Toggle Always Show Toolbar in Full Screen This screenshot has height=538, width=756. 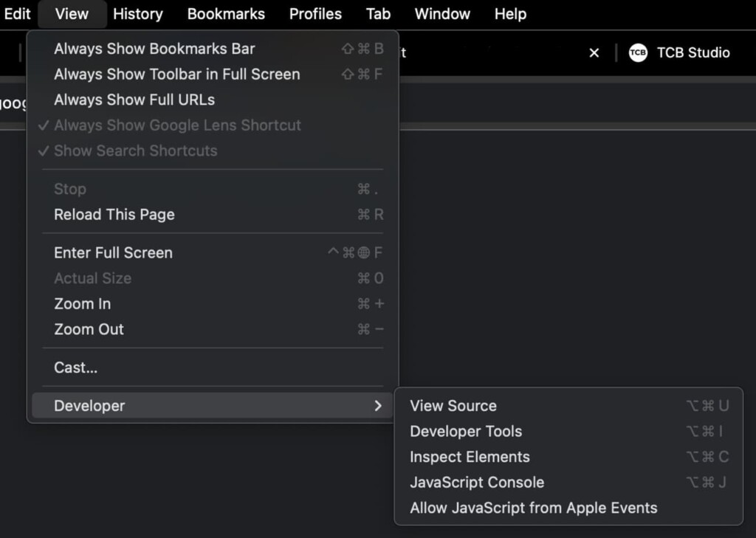176,74
